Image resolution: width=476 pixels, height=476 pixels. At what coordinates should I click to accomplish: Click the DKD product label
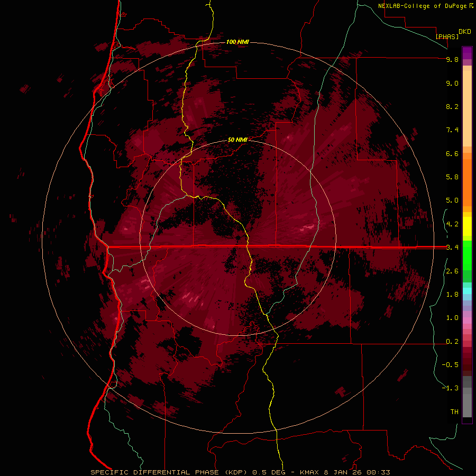tap(465, 32)
